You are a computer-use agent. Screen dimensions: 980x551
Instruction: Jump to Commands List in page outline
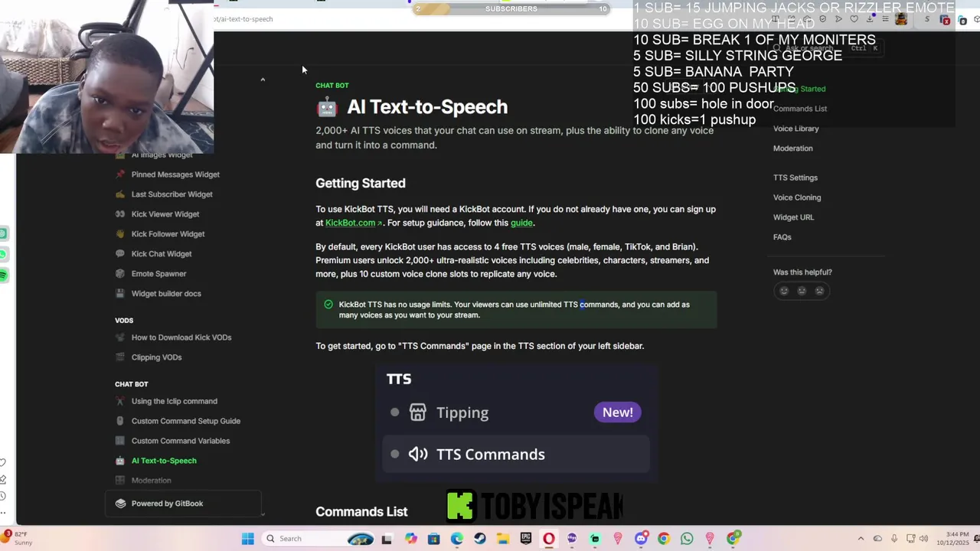click(800, 109)
